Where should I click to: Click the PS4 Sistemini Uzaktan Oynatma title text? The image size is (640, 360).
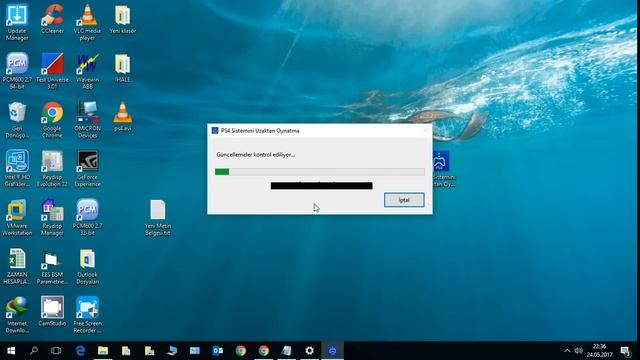tap(260, 131)
